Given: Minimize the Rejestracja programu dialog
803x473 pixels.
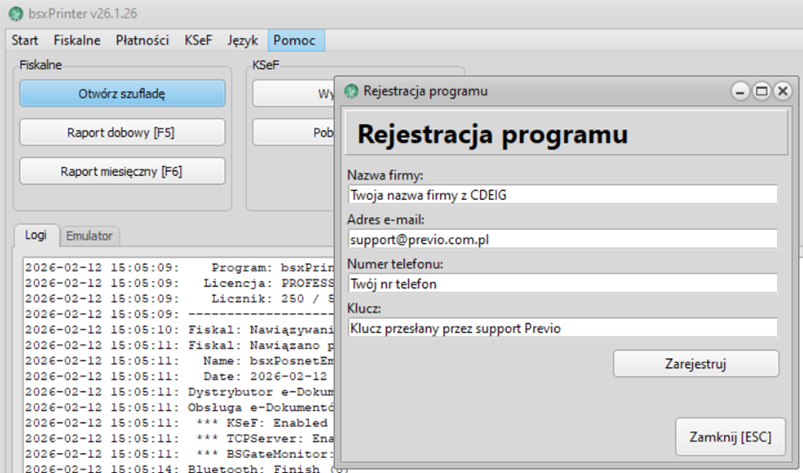Looking at the screenshot, I should click(741, 91).
